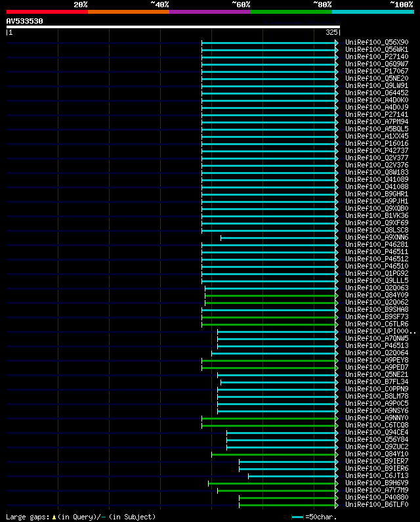Open the UniRef100_B9H6V9 hit
Image resolution: width=420 pixels, height=522 pixels.
(x=377, y=483)
